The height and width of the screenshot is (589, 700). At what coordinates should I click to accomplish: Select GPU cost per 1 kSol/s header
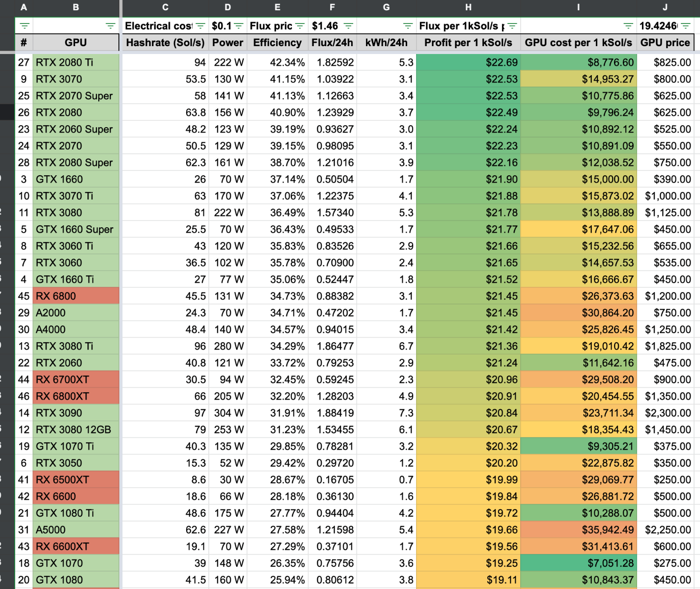point(579,43)
